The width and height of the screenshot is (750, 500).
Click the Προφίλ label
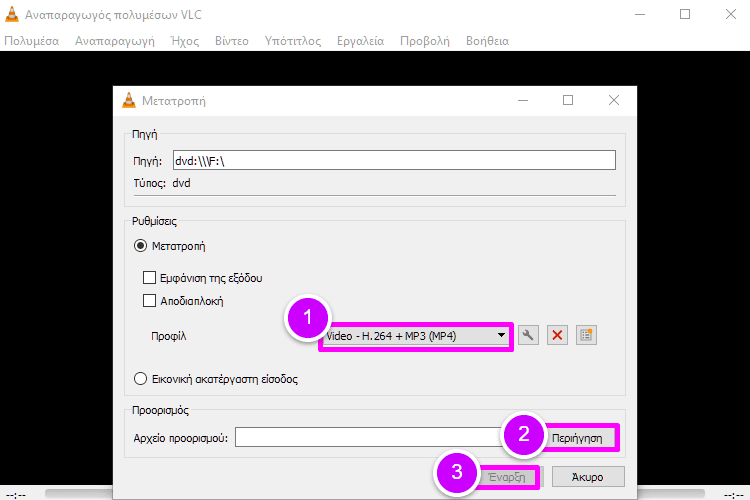(168, 336)
